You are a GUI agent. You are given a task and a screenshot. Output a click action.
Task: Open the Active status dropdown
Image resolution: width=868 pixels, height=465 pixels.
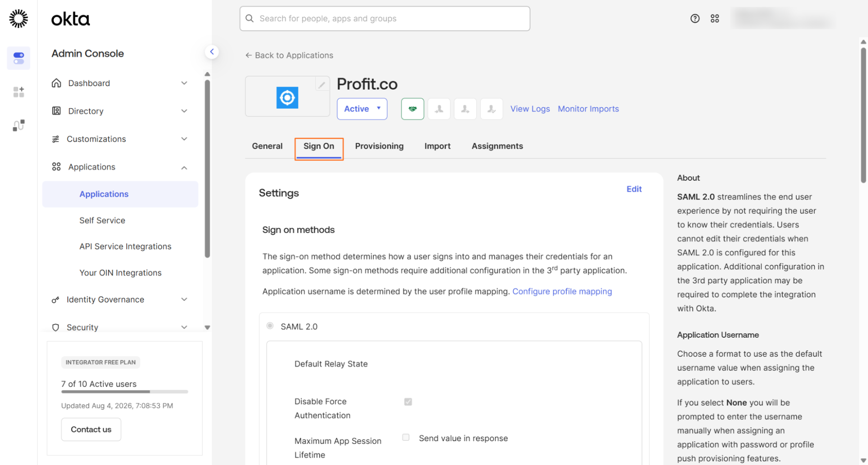(362, 109)
